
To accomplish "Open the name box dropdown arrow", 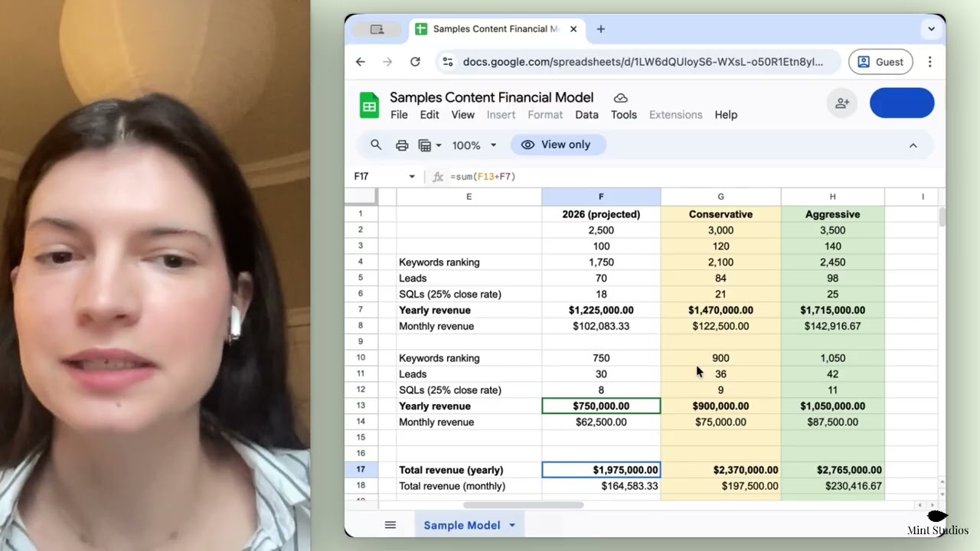I will pos(412,177).
